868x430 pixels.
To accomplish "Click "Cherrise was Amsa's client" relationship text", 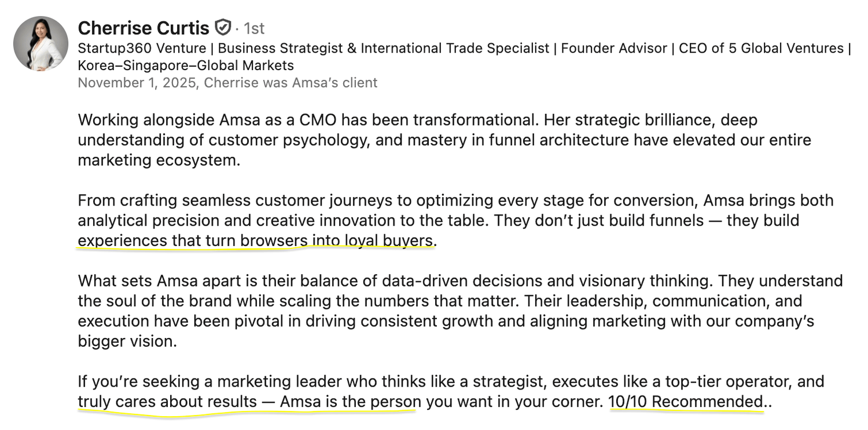I will [x=290, y=83].
